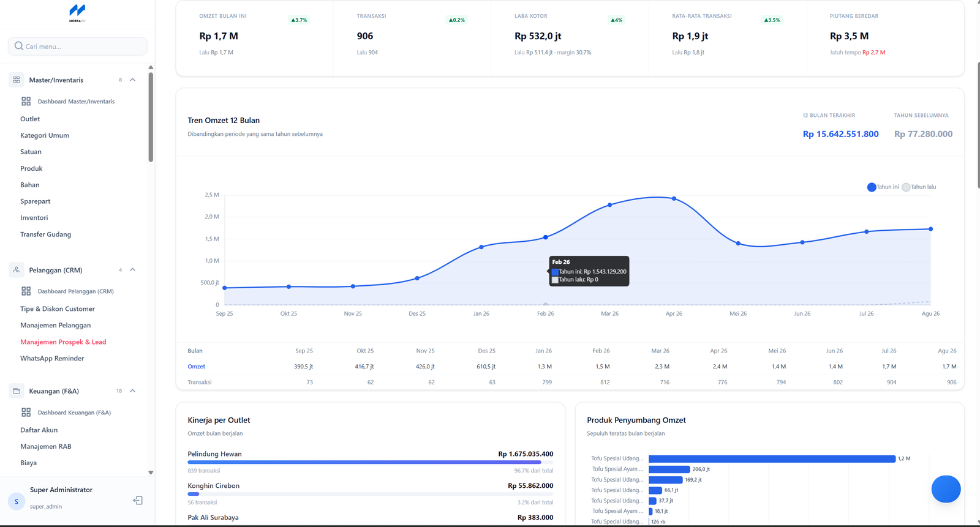980x527 pixels.
Task: Click the Dashboard Pelanggan (CRM) grid icon
Action: coord(26,291)
